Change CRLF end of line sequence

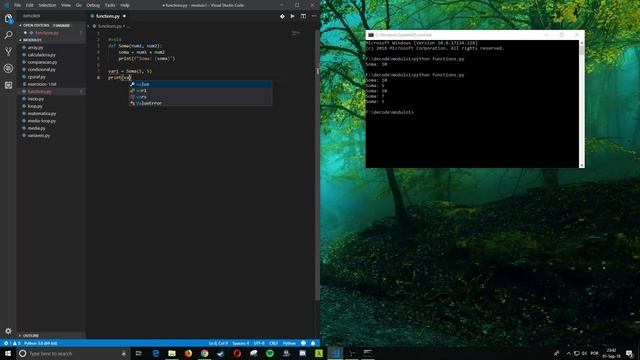pyautogui.click(x=273, y=343)
